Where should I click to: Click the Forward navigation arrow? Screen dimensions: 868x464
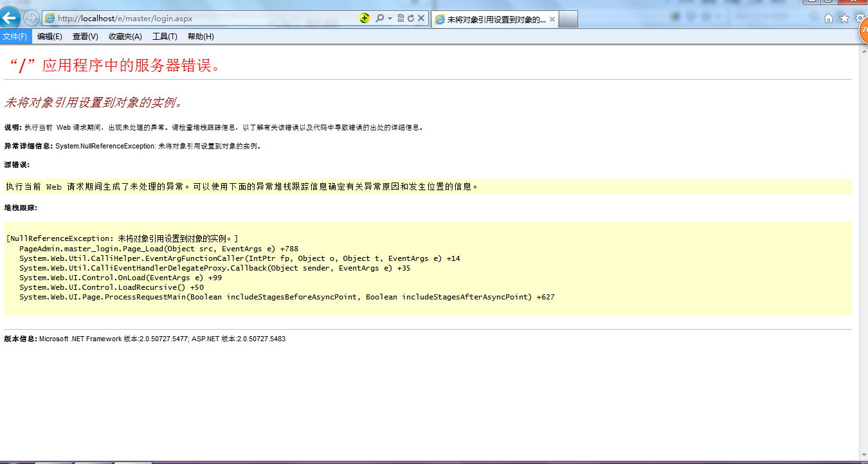point(32,18)
